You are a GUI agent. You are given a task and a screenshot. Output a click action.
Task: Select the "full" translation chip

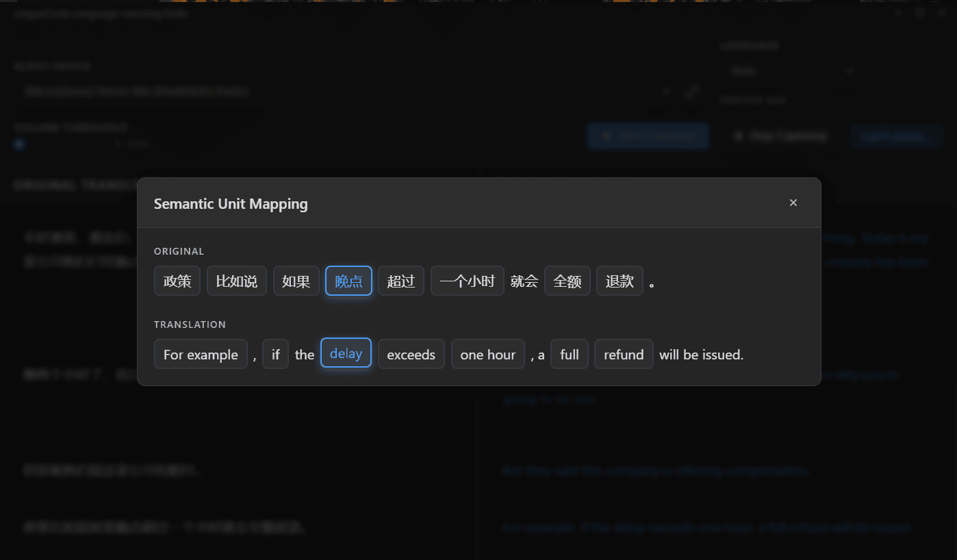[x=569, y=354]
